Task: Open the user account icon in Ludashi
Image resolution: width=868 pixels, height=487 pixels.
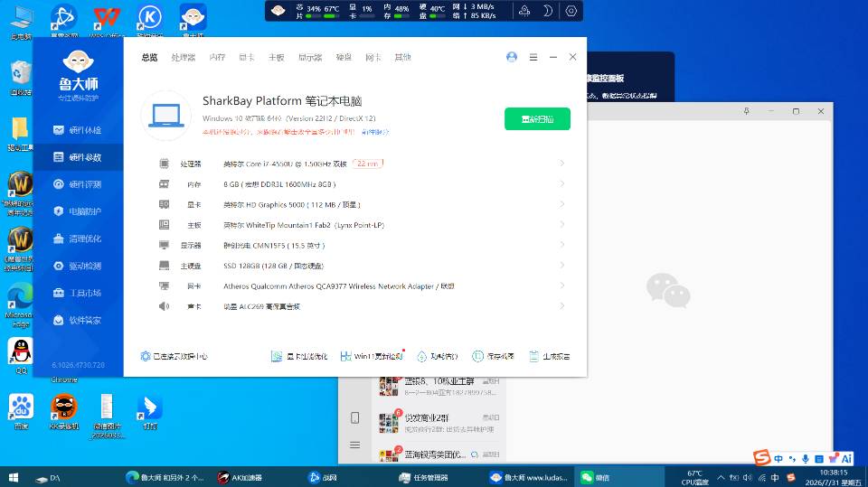Action: (x=512, y=57)
